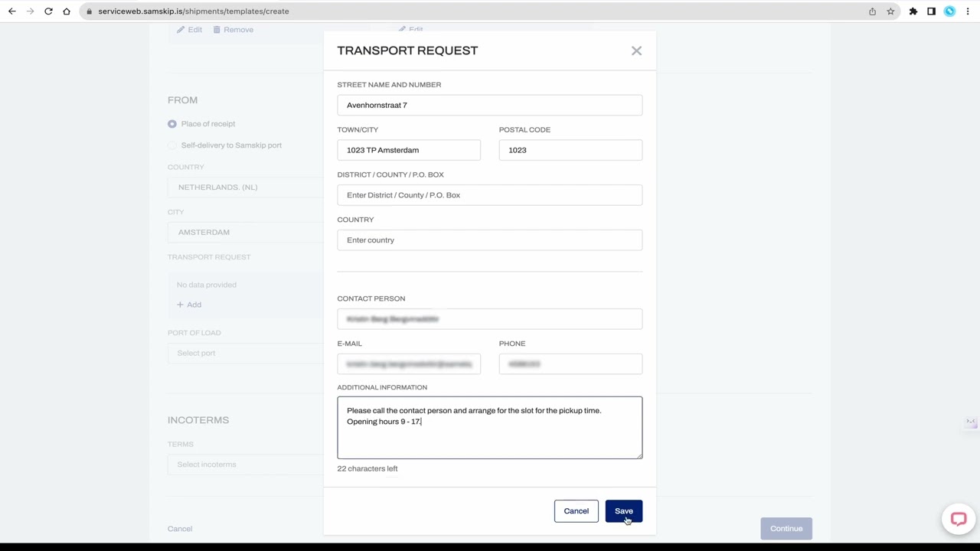Go back using browser back arrow
This screenshot has width=980, height=551.
pyautogui.click(x=12, y=11)
